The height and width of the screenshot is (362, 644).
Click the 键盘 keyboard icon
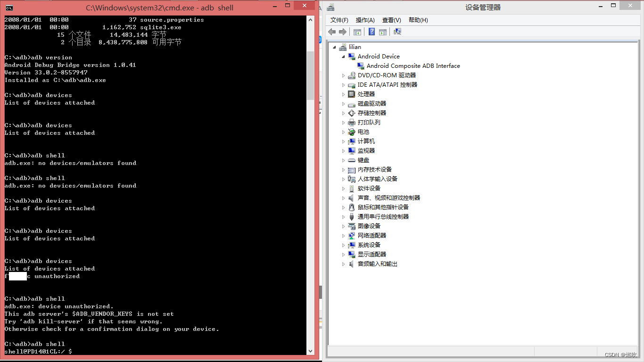click(x=352, y=160)
